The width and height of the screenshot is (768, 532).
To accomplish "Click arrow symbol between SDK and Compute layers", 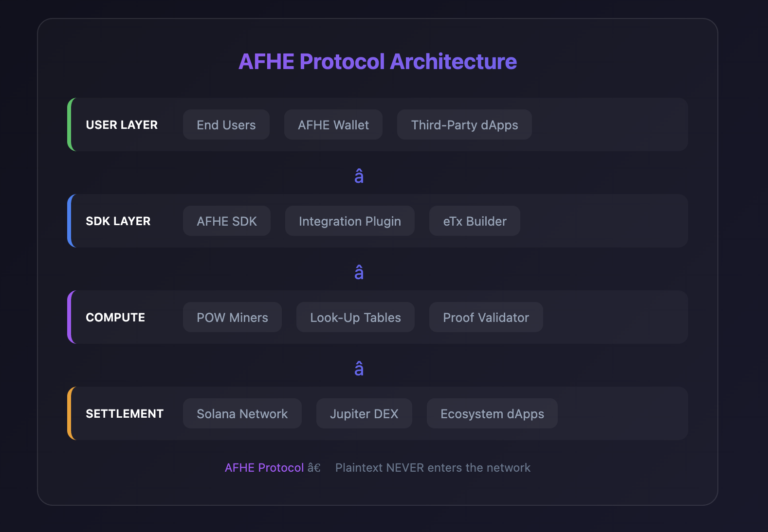I will pos(359,272).
